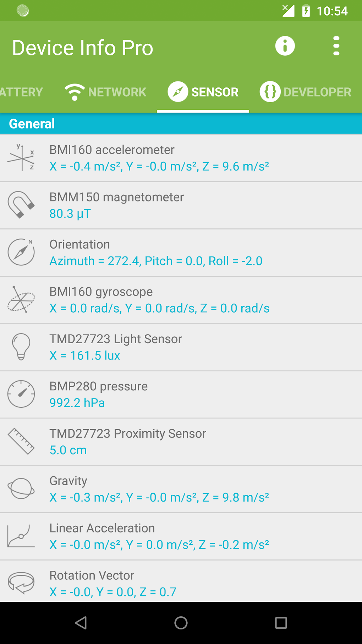
Task: Tap the gyroscope icon
Action: 21,300
